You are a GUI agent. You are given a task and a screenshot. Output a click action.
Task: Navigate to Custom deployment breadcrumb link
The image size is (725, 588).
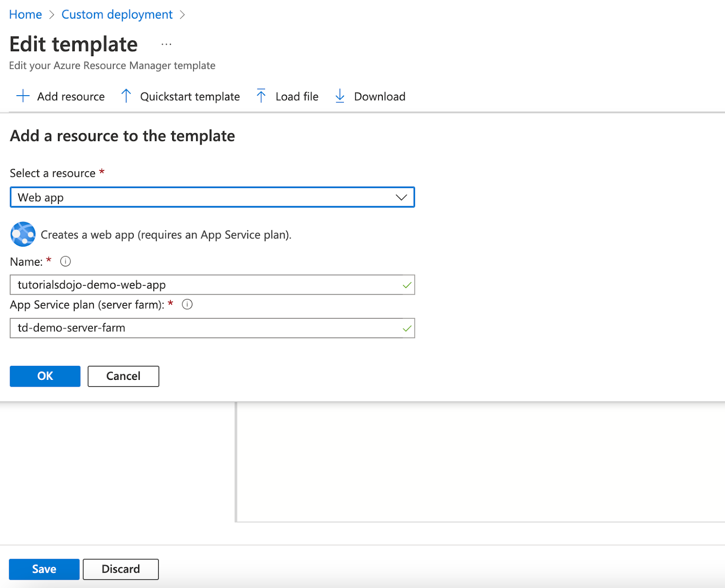point(117,15)
